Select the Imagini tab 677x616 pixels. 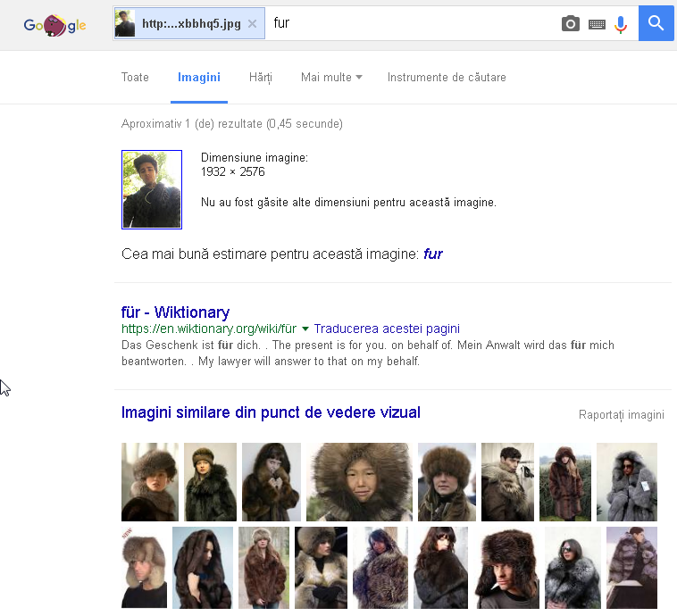(199, 78)
